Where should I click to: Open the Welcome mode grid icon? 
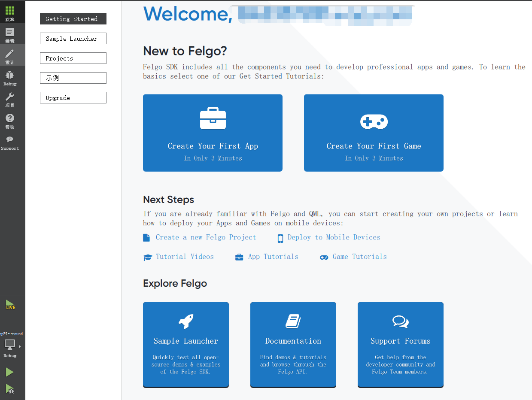[x=10, y=11]
